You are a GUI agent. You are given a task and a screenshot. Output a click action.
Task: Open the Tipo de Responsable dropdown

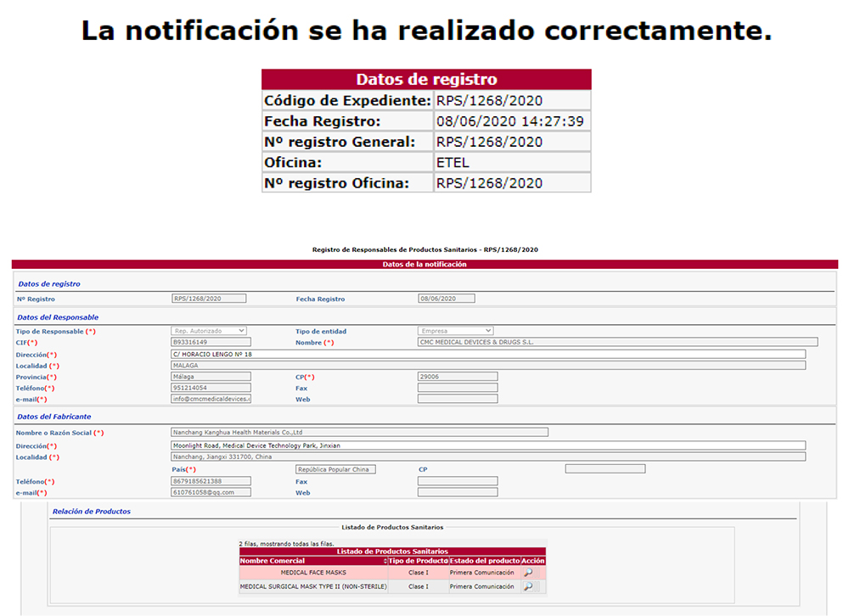[x=209, y=331]
